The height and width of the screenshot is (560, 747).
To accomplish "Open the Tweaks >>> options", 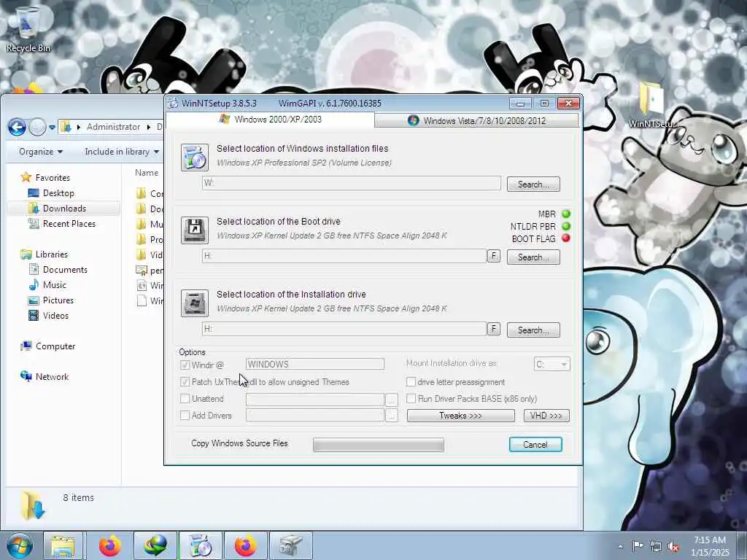I will (461, 416).
